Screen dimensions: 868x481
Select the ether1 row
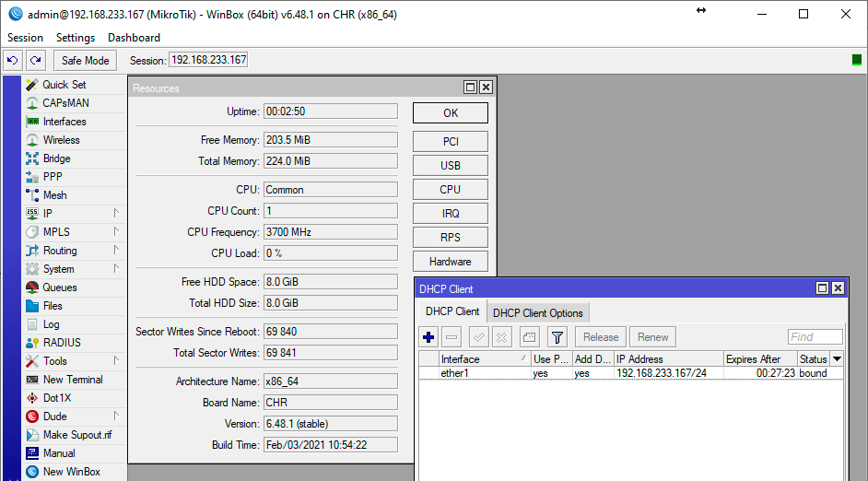click(x=631, y=373)
